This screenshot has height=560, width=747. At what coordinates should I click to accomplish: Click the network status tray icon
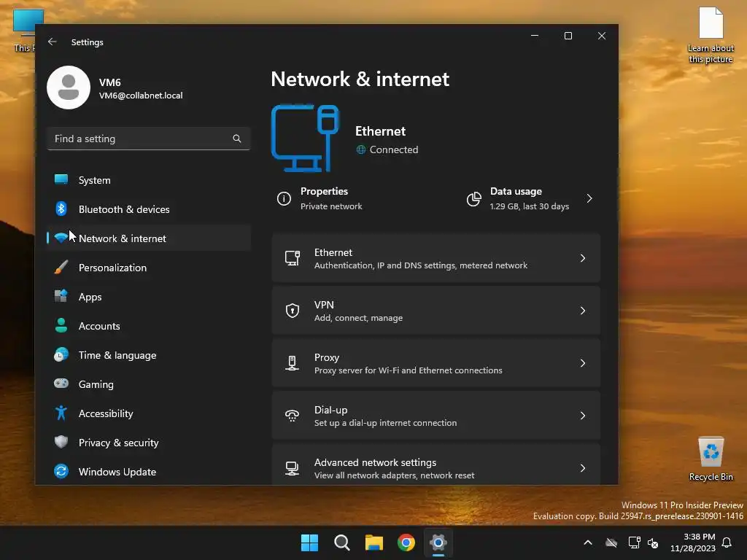(x=634, y=542)
